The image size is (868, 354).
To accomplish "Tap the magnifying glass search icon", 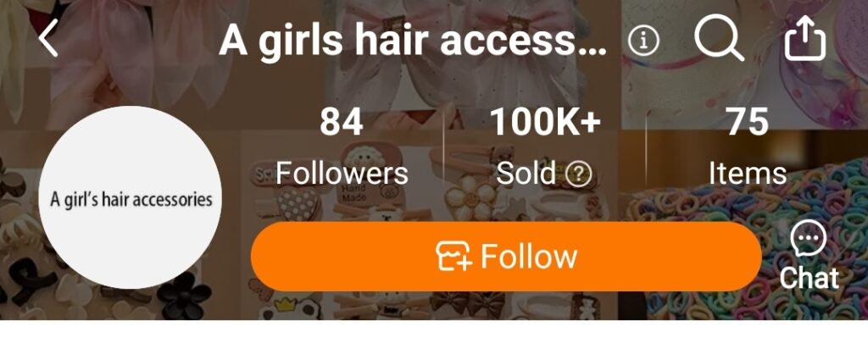I will click(718, 39).
